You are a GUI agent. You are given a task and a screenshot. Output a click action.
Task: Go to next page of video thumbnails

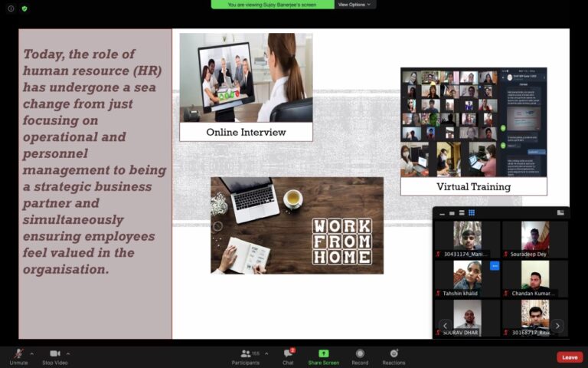(x=557, y=326)
